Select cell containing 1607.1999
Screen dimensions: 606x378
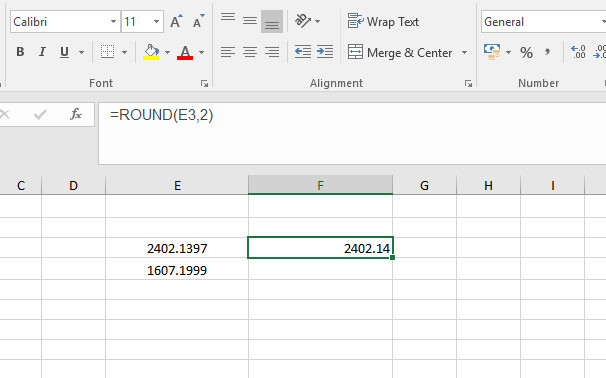point(177,270)
